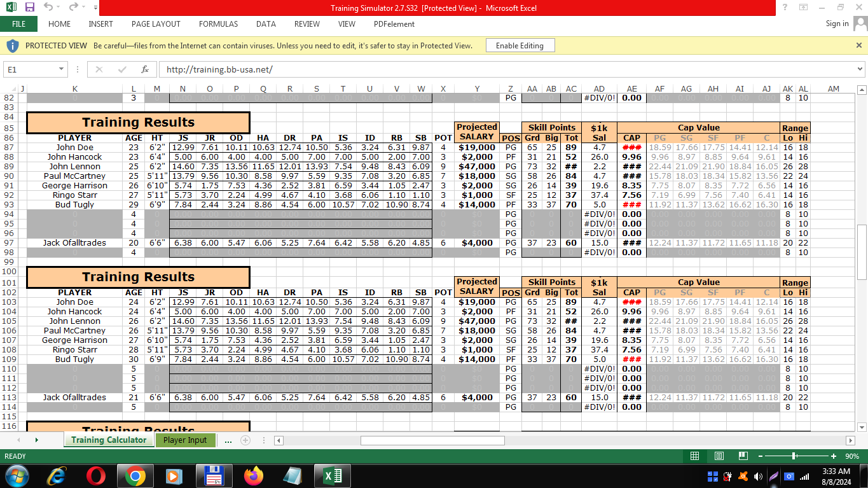Image resolution: width=868 pixels, height=488 pixels.
Task: Click the #DIV/0! cell in row 82
Action: (599, 98)
